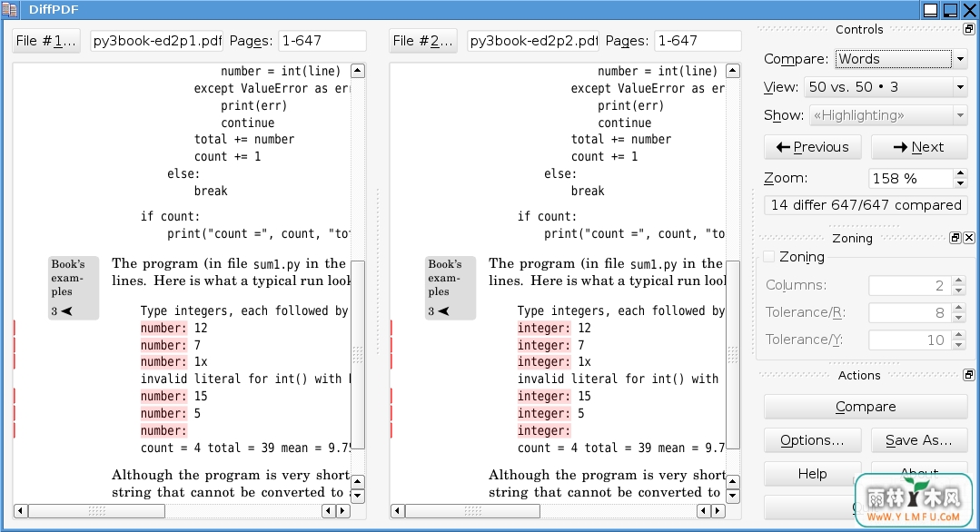Increase the Columns spinbox value
The height and width of the screenshot is (532, 980).
point(959,281)
